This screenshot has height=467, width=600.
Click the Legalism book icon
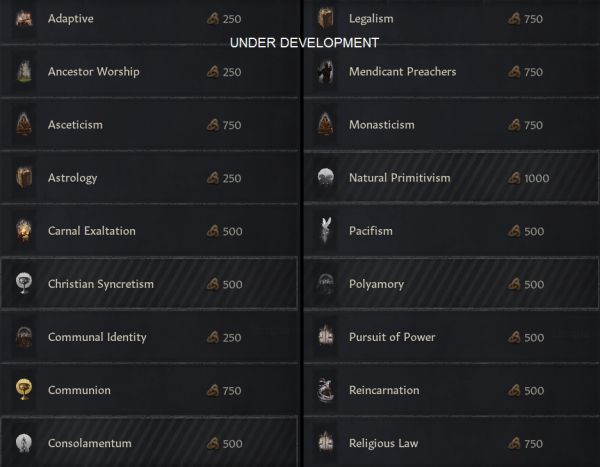[x=325, y=18]
